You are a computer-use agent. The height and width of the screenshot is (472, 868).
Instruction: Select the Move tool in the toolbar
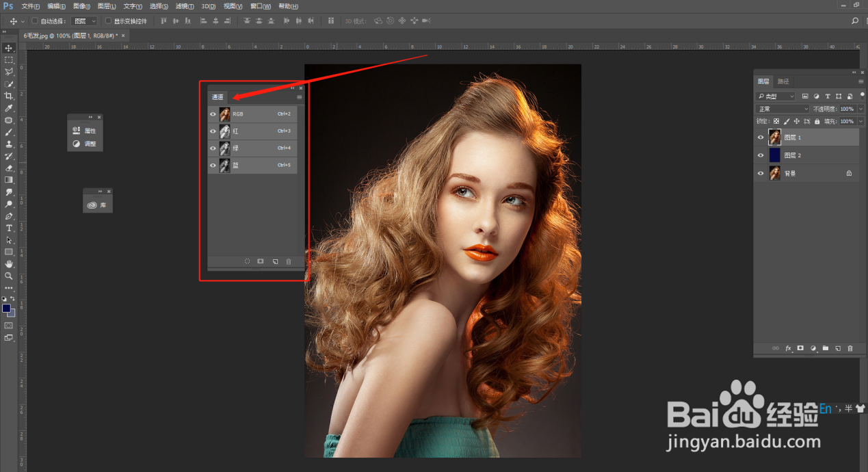(x=9, y=48)
